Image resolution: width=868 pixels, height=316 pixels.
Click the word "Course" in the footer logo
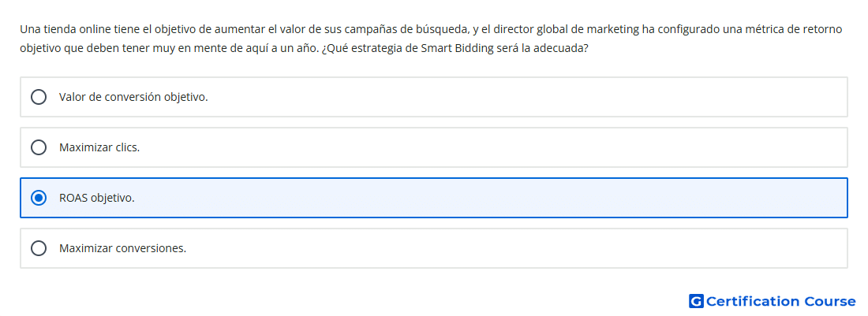coord(830,301)
